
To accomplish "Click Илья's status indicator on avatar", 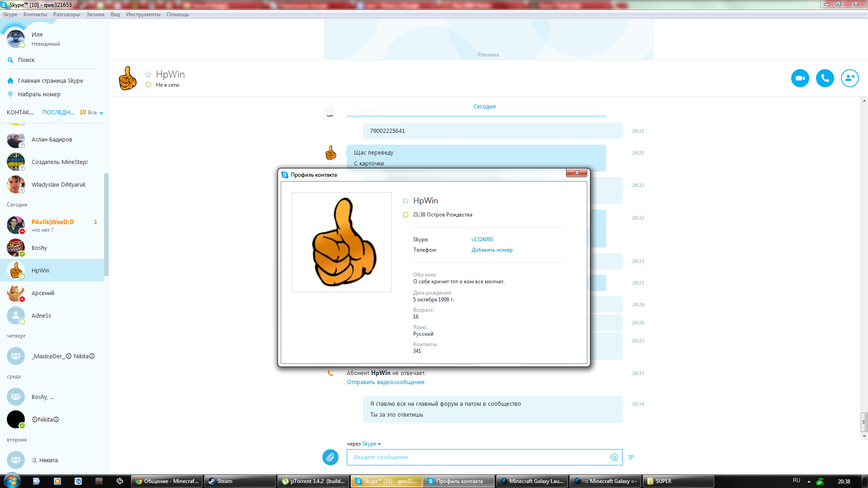I will pos(22,45).
